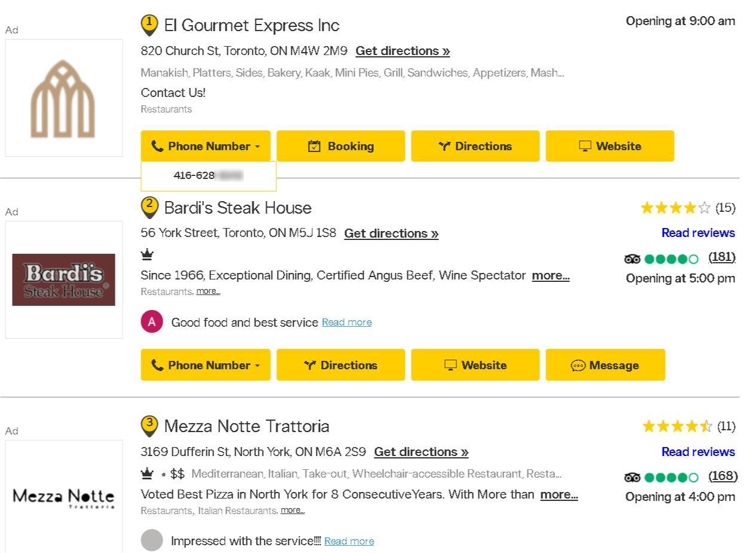Send a Message to Bardi's Steak House
The height and width of the screenshot is (553, 756).
pyautogui.click(x=605, y=365)
